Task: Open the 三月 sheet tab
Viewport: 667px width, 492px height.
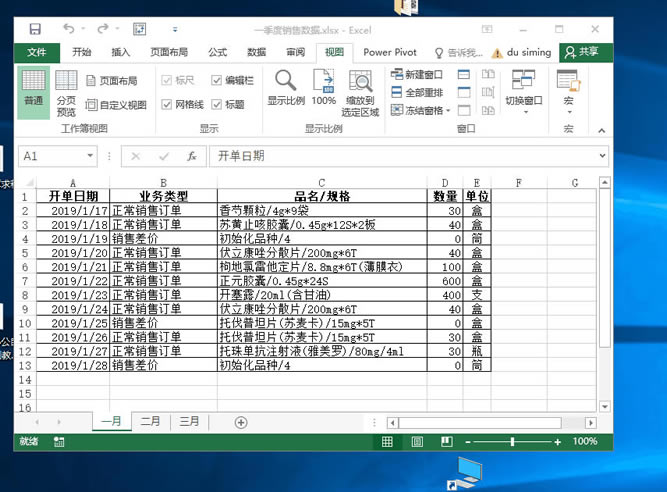Action: pyautogui.click(x=189, y=421)
